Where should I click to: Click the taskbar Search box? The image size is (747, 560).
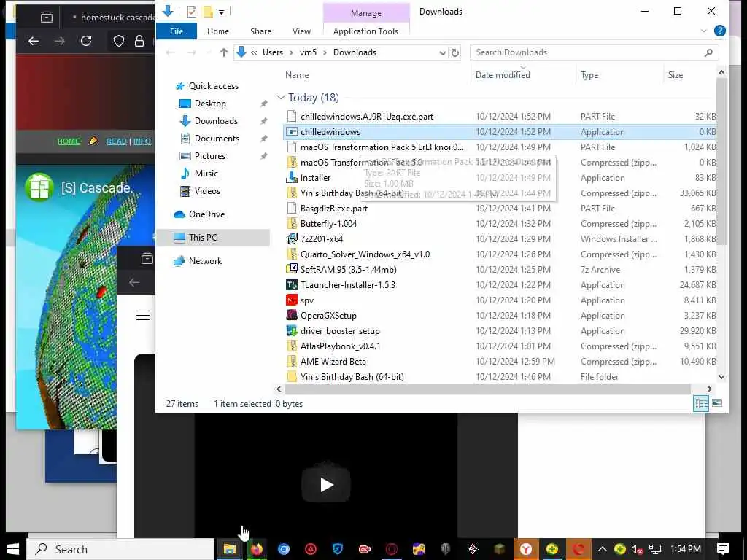tap(121, 549)
